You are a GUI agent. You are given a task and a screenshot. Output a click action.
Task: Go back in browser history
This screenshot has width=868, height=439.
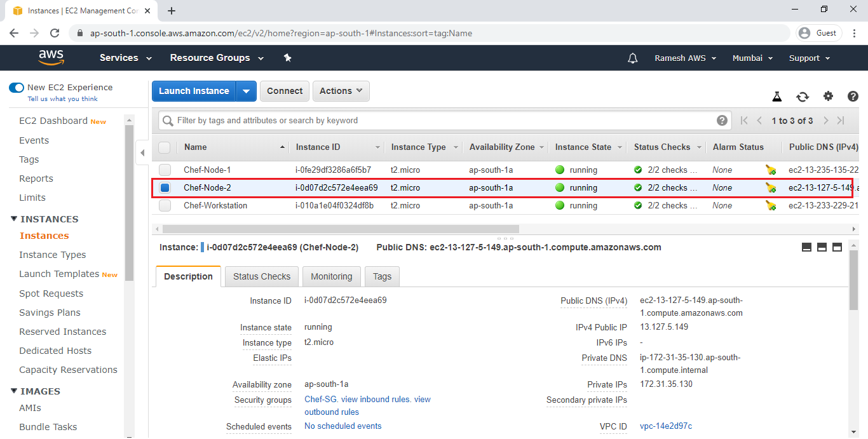pyautogui.click(x=14, y=33)
